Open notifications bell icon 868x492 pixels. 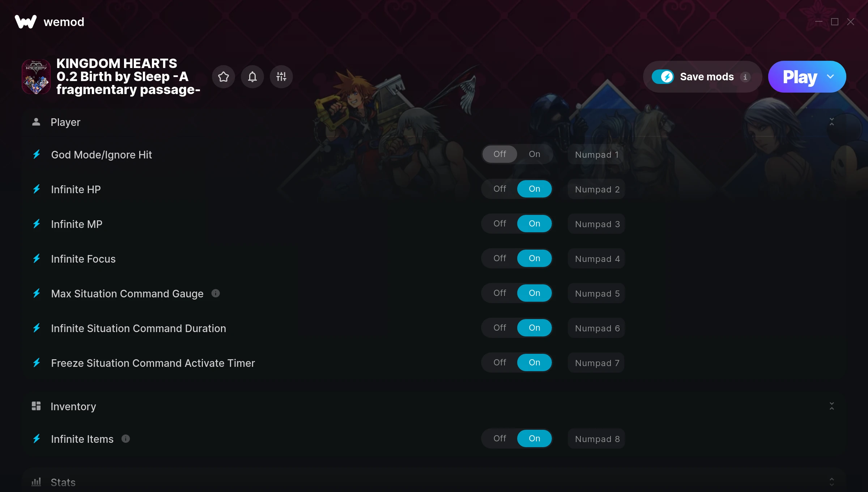pyautogui.click(x=252, y=77)
